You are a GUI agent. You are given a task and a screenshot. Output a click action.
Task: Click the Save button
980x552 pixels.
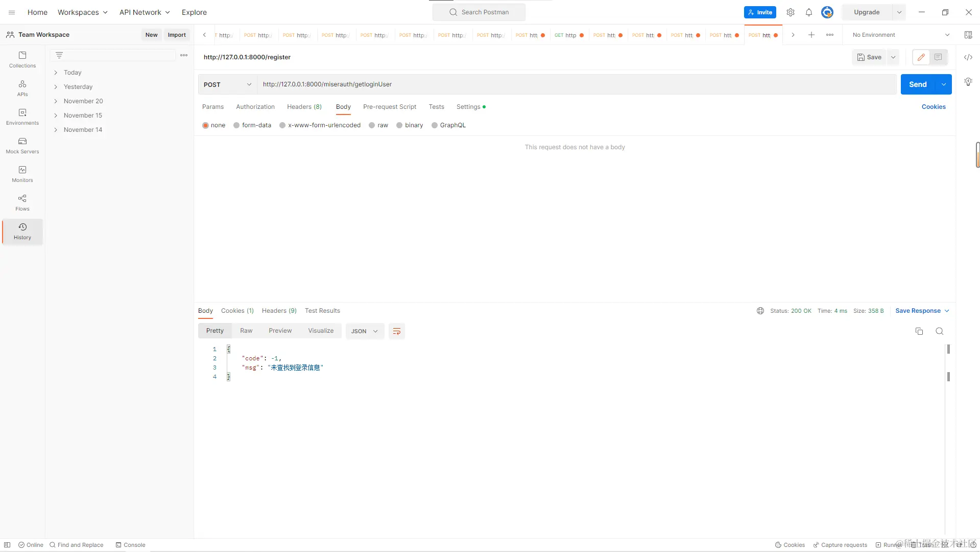click(869, 57)
